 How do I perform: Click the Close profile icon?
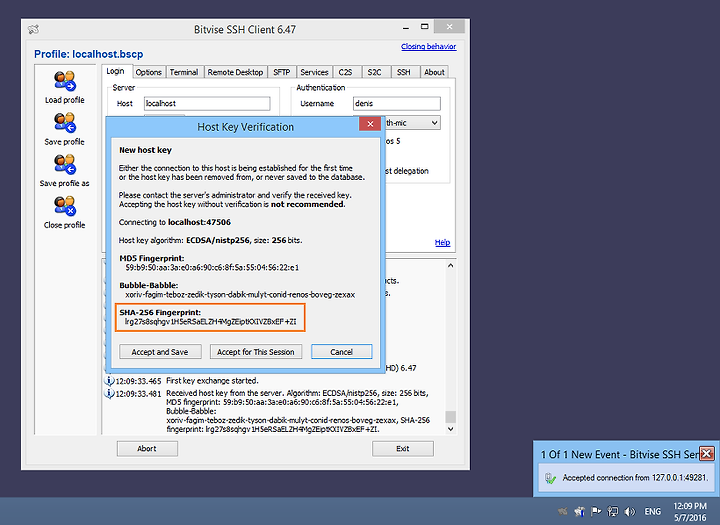[x=65, y=206]
